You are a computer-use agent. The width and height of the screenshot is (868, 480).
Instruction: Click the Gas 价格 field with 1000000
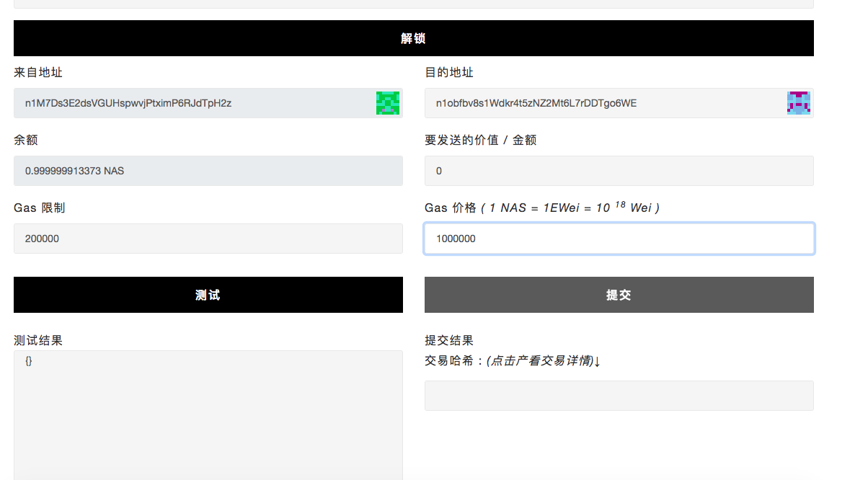click(619, 239)
